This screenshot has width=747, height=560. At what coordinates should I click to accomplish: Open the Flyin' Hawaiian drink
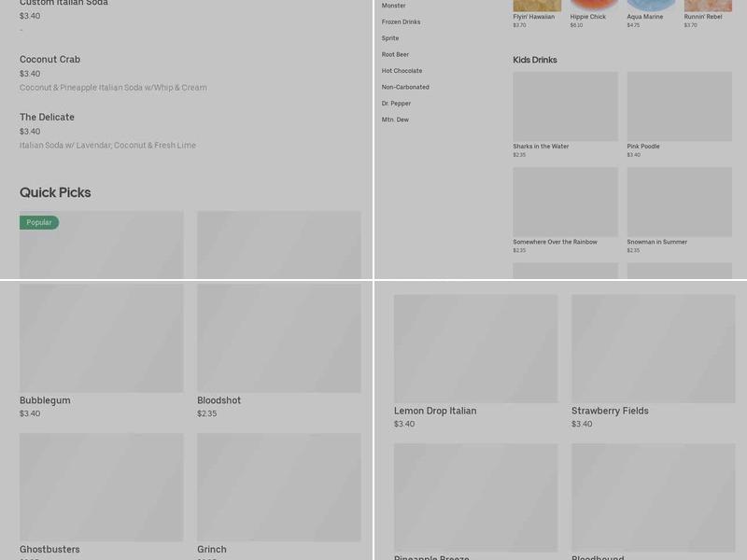[x=537, y=6]
